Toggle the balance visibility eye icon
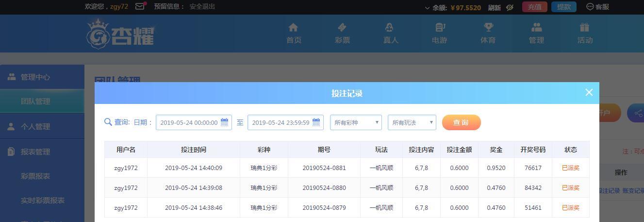 [510, 7]
